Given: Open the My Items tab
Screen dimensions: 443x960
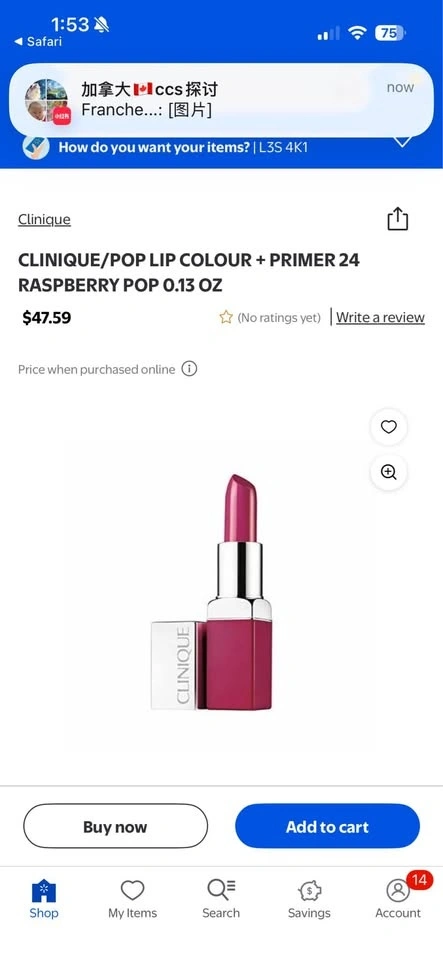Looking at the screenshot, I should [x=132, y=899].
